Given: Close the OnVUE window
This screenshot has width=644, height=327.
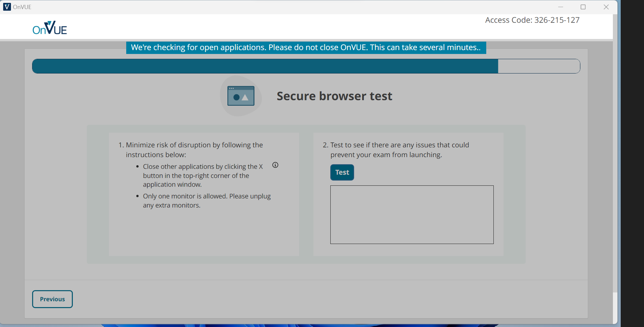Looking at the screenshot, I should [x=606, y=7].
